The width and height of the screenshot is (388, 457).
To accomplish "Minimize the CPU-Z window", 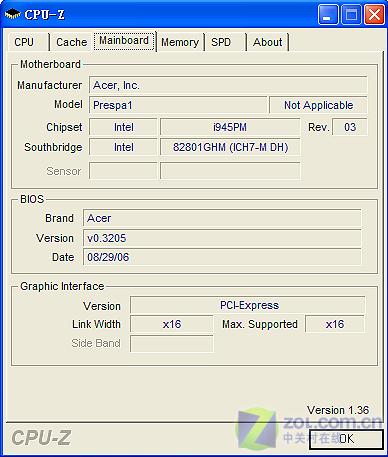I will (x=328, y=14).
